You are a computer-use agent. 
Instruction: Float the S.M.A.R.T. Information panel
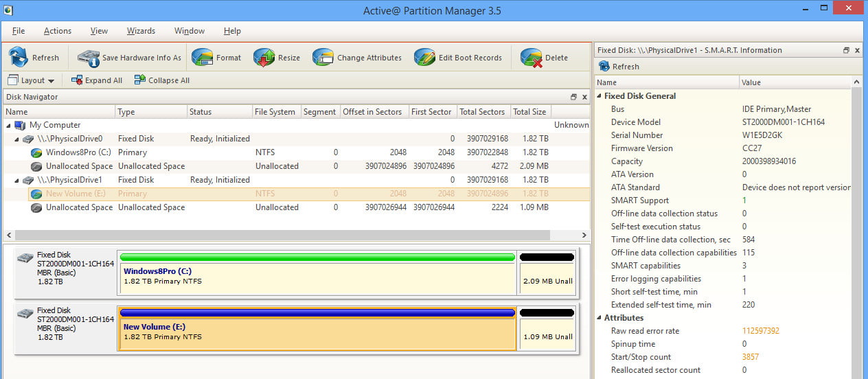847,50
